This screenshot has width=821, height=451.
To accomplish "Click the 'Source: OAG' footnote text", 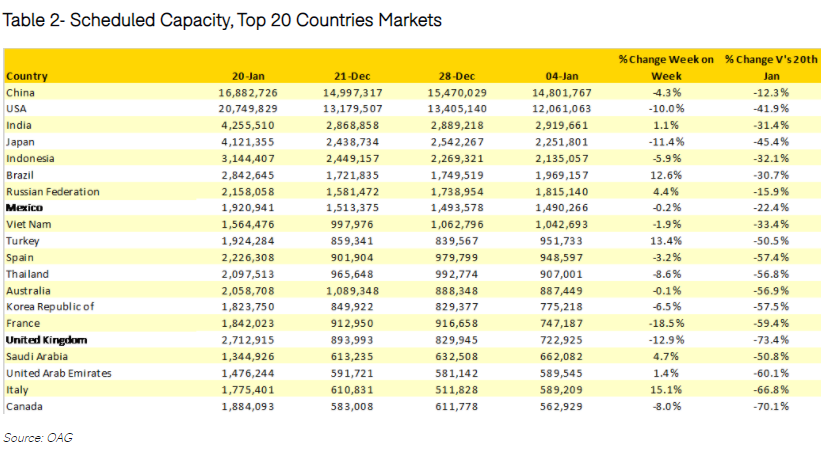I will (37, 437).
